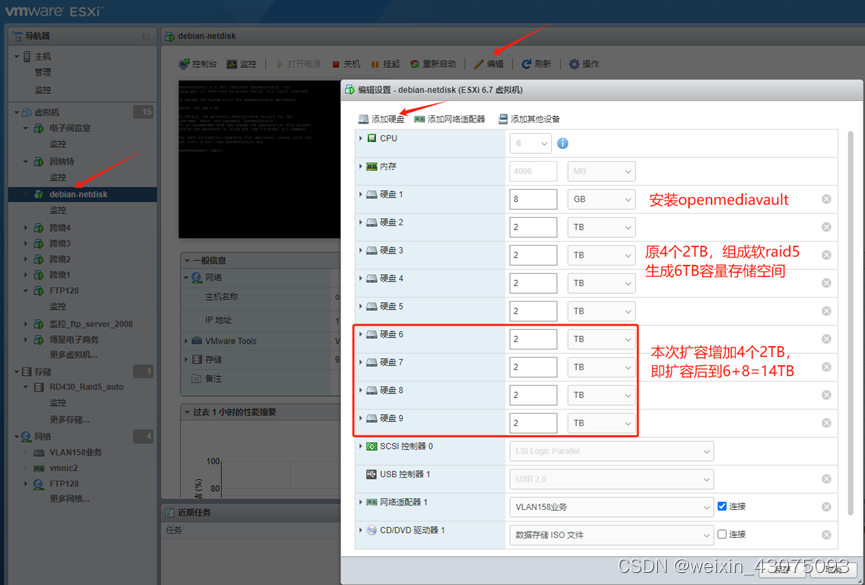
Task: Remove hard disk 5 (硬盘 5) with X icon
Action: pos(826,311)
